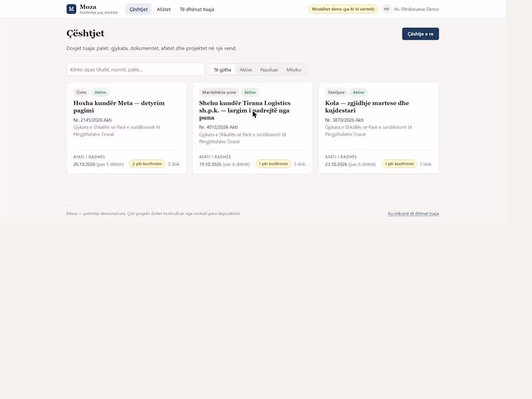Click the Av. Përdoruese Demo user name
Viewport: 532px width, 399px height.
pos(416,9)
